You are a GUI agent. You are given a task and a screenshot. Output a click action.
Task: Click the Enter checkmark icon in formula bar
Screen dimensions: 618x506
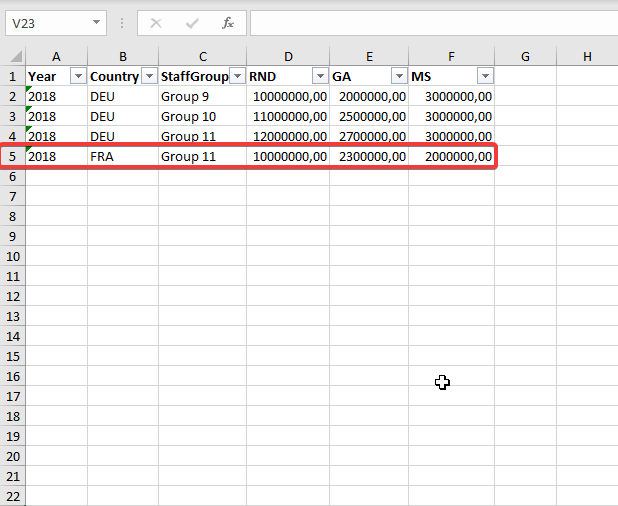coord(191,22)
